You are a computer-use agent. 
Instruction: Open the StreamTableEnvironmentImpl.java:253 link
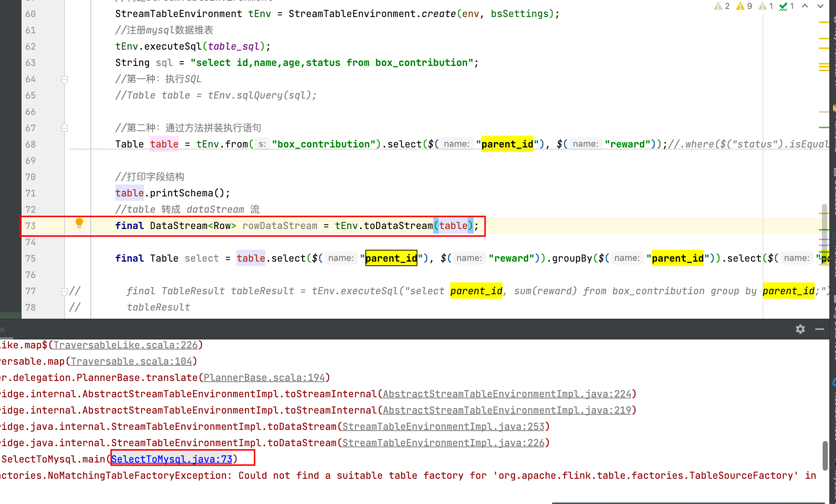click(443, 427)
